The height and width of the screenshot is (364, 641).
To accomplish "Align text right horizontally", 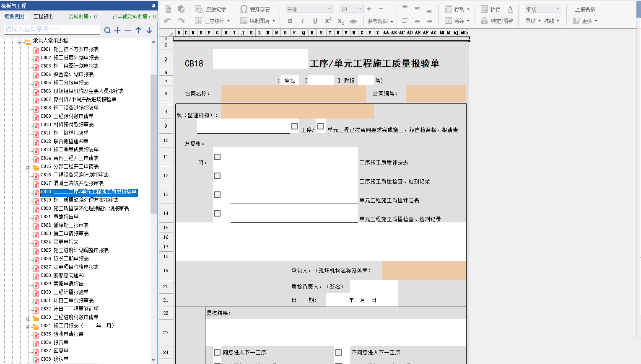I will click(429, 21).
